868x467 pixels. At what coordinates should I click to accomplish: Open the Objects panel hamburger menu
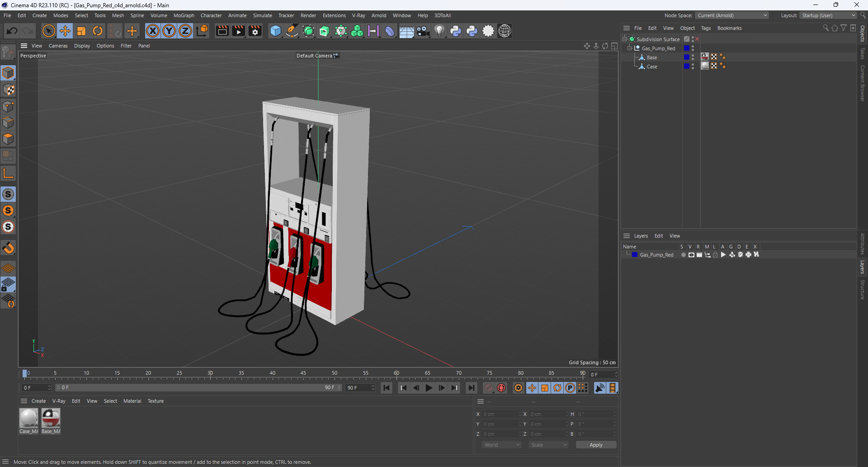pyautogui.click(x=627, y=28)
